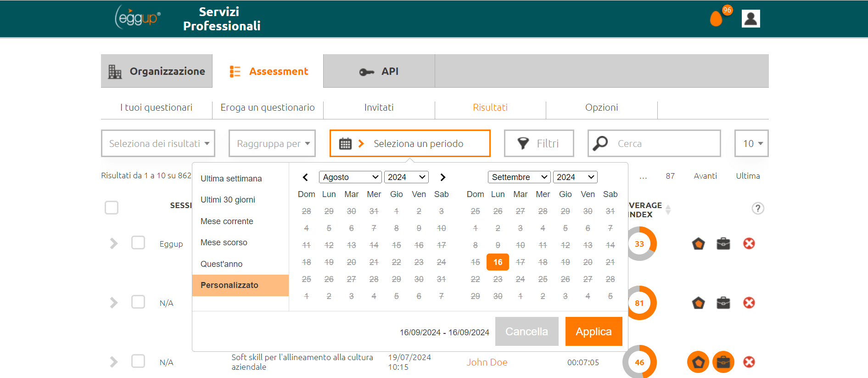Viewport: 868px width, 378px height.
Task: Open Eroga un questionario sub-tab
Action: tap(268, 107)
